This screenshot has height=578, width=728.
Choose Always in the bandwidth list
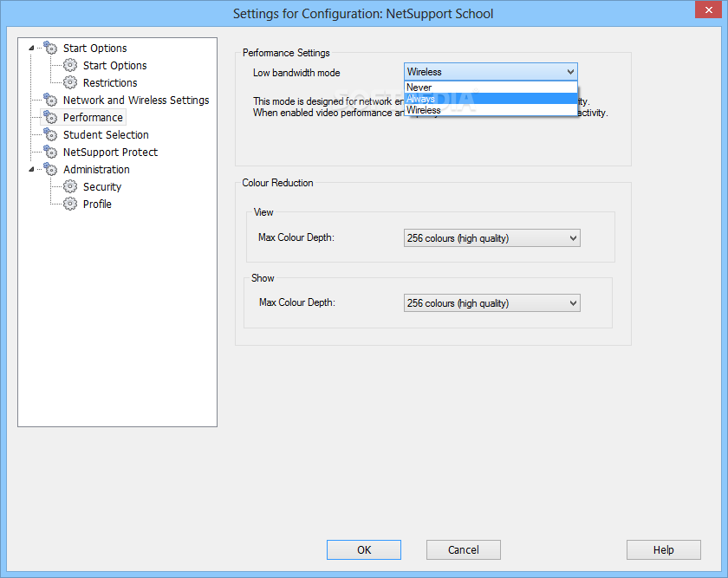point(491,99)
